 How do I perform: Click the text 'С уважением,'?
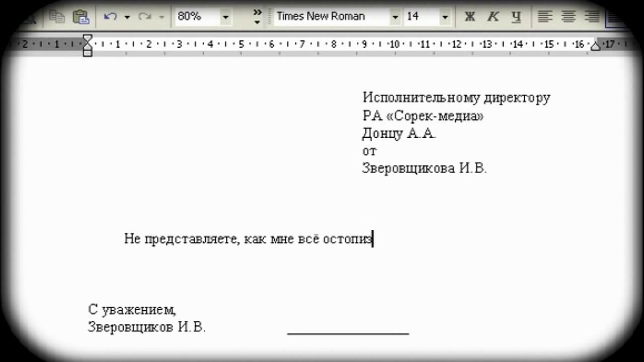[132, 310]
